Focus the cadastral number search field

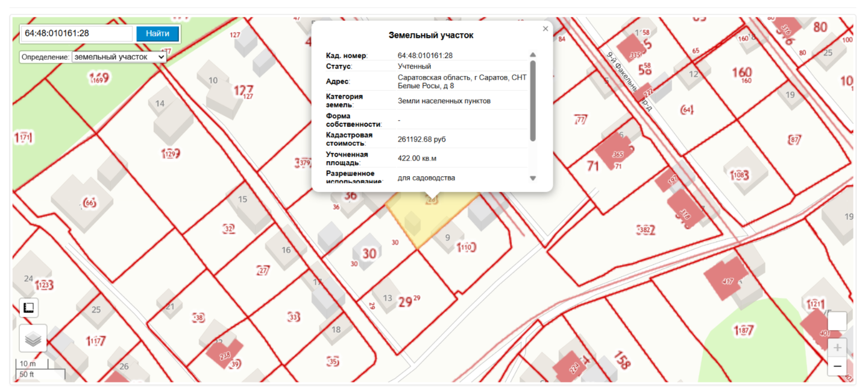pos(76,34)
